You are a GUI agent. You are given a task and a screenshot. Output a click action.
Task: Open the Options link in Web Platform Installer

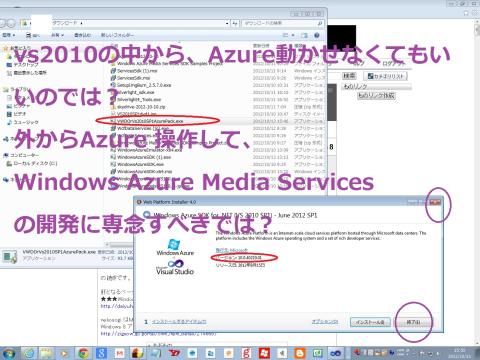325,322
